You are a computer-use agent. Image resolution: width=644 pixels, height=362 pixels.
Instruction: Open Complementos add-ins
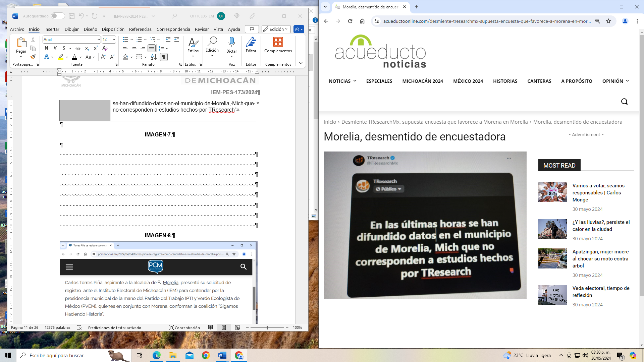[x=278, y=45]
